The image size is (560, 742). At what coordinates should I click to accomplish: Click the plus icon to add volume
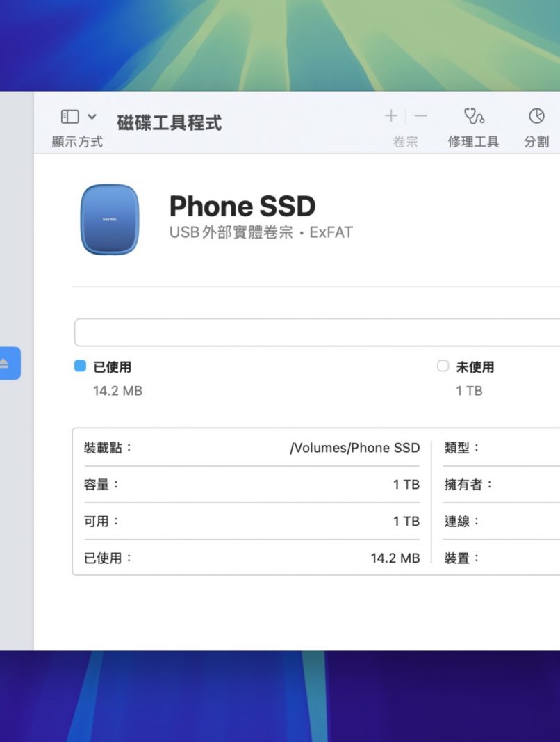pos(391,116)
